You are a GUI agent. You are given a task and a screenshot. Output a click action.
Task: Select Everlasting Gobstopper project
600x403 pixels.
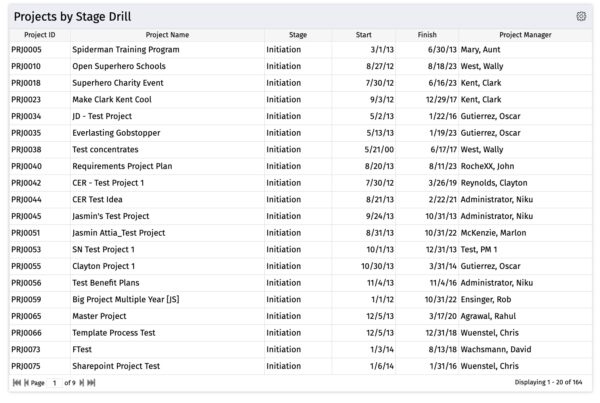coord(116,133)
